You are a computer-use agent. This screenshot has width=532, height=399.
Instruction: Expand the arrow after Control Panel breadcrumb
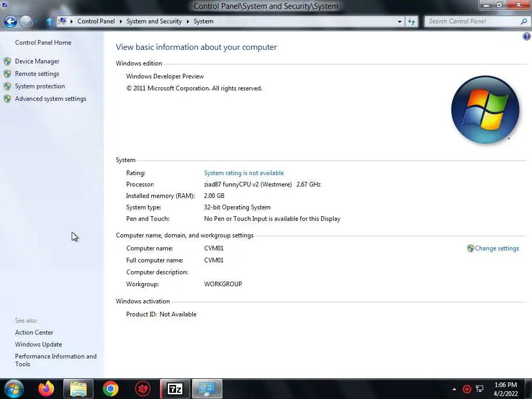[121, 21]
